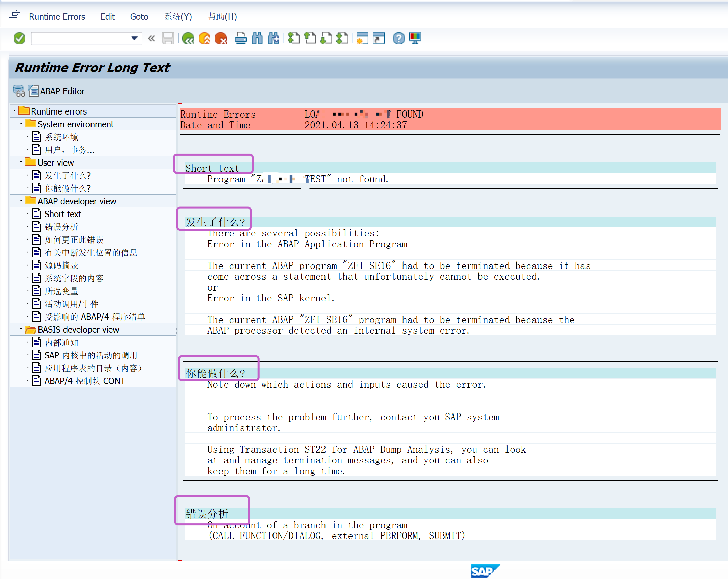The height and width of the screenshot is (579, 728).
Task: Select the 源码摘录 tree item
Action: click(x=61, y=266)
